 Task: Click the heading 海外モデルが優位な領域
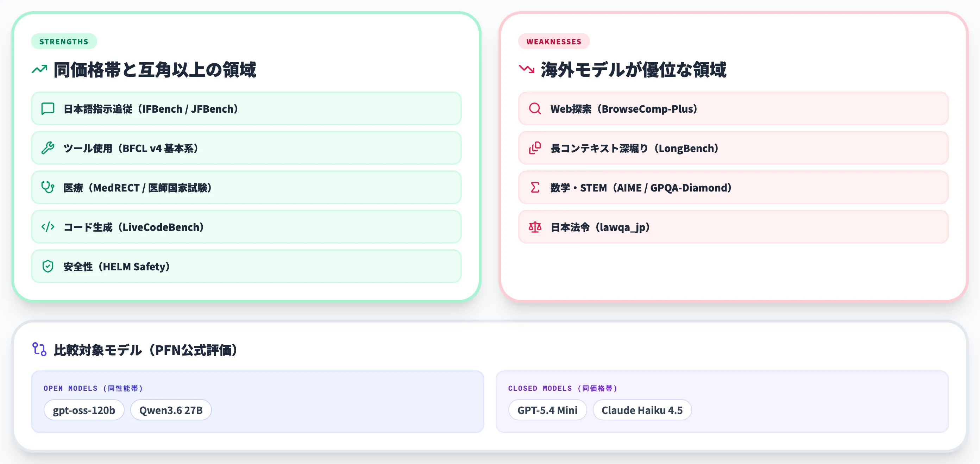point(634,70)
